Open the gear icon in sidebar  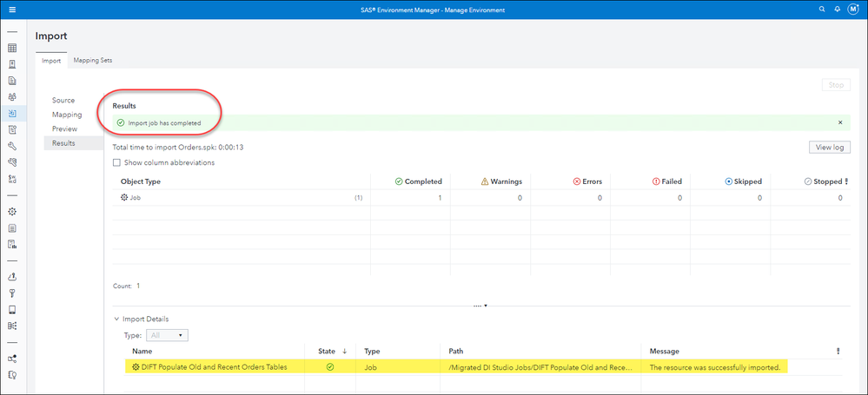[12, 211]
